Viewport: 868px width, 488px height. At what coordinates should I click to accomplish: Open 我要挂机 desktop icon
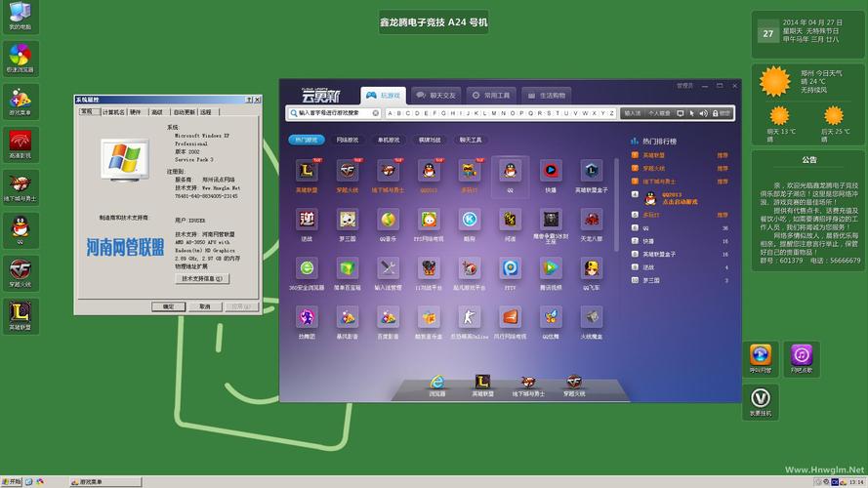point(760,402)
